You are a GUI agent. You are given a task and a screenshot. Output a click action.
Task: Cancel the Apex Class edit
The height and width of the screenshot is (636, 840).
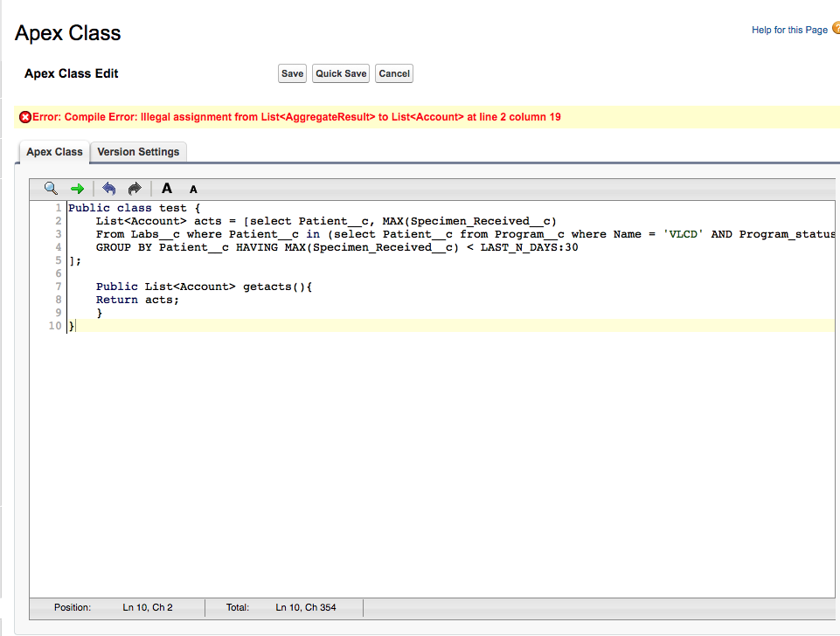click(393, 73)
